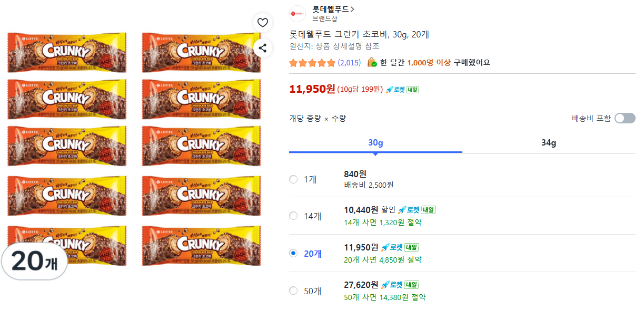This screenshot has height=309, width=644.
Task: Click the product title 롯데웰푸드 크런키 초코바
Action: (359, 35)
